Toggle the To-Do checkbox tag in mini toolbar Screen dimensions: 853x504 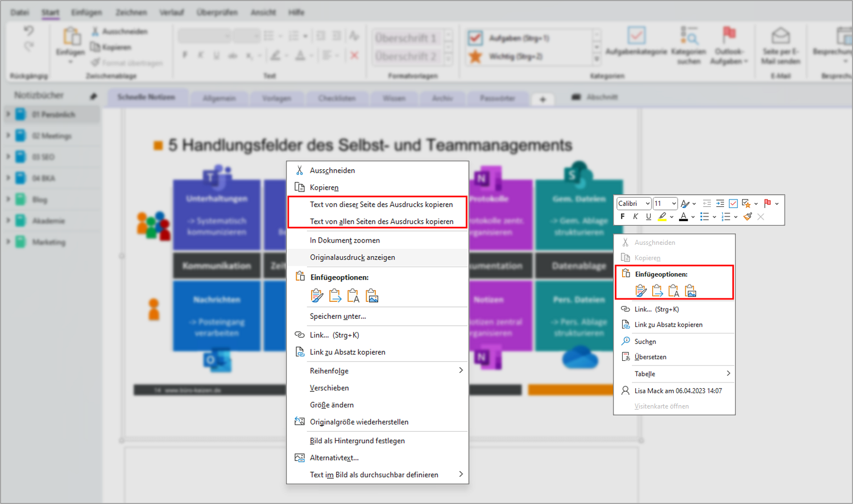tap(734, 203)
